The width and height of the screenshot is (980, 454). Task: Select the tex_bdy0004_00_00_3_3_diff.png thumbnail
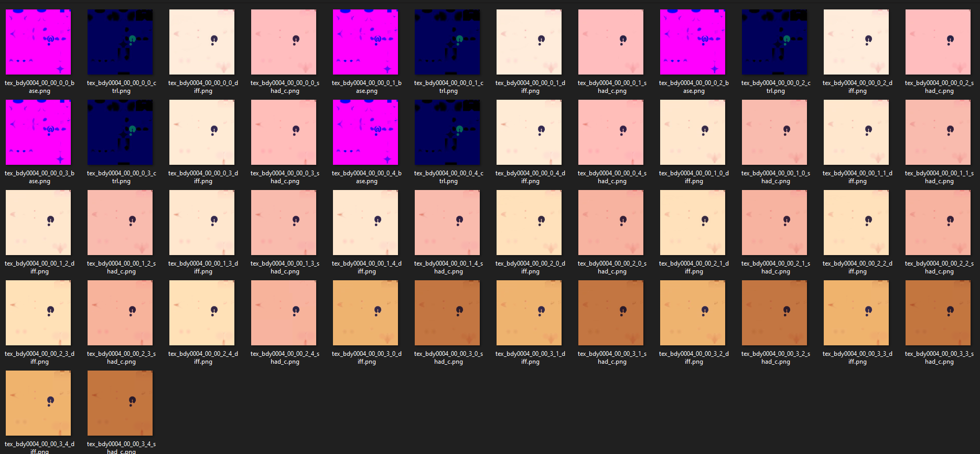(856, 313)
